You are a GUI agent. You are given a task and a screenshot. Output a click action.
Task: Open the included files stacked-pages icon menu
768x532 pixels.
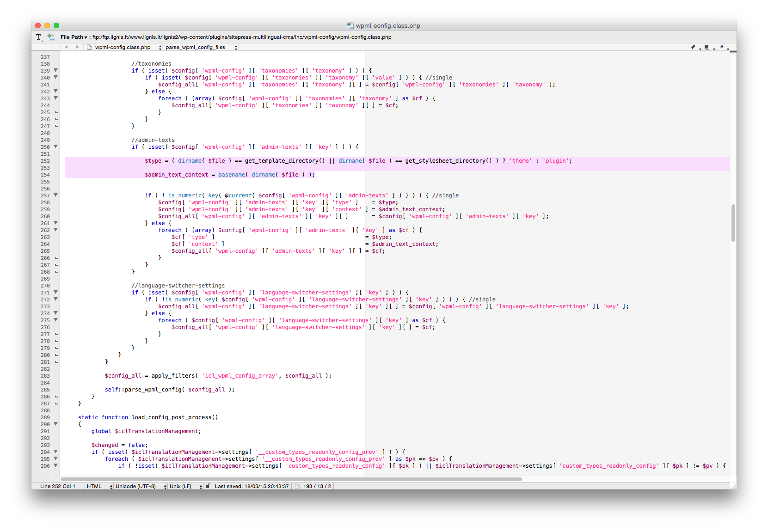click(708, 47)
